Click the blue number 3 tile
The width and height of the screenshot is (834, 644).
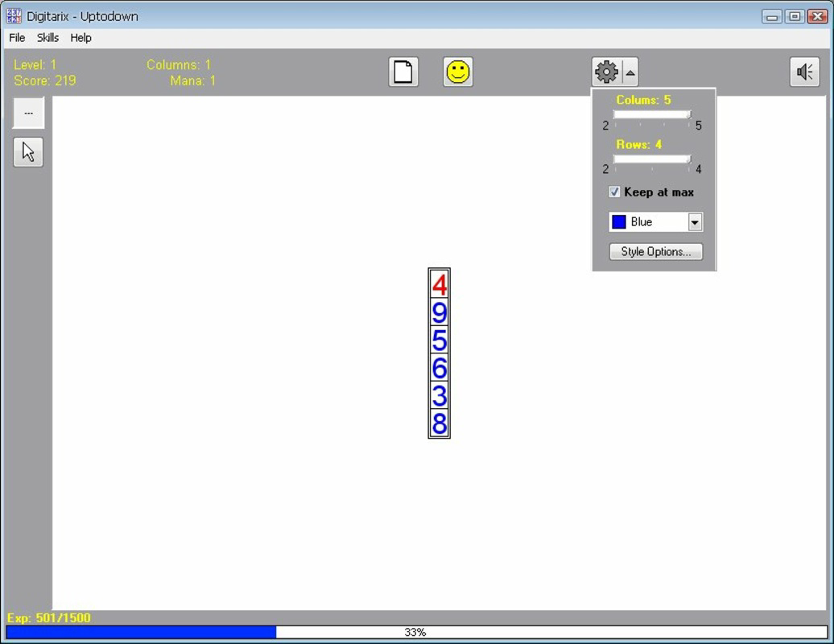[440, 395]
